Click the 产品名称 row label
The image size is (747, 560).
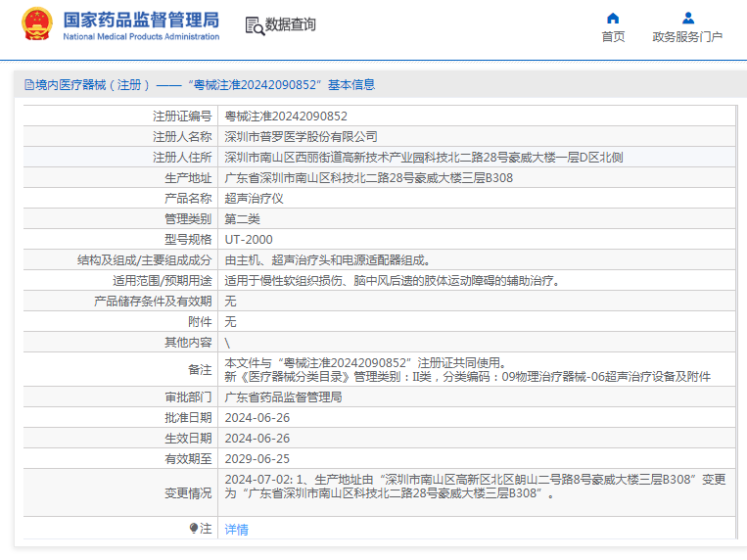click(188, 199)
